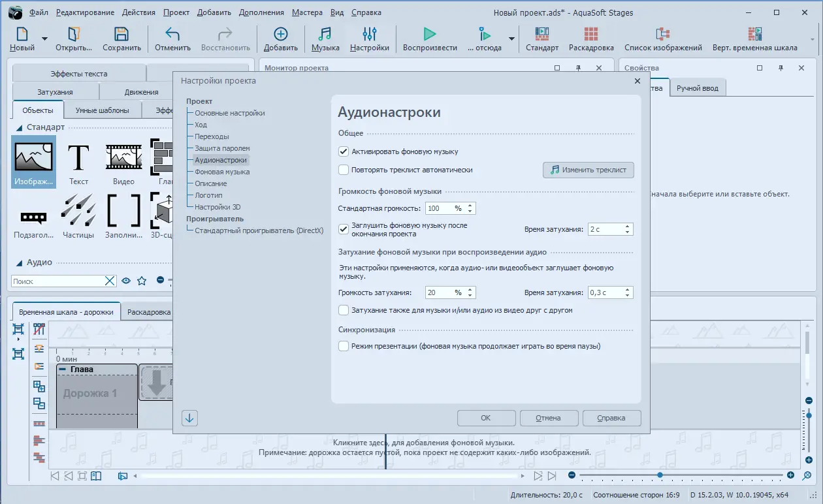Click the Настройки sliders toolbar icon
Image resolution: width=823 pixels, height=504 pixels.
(369, 34)
